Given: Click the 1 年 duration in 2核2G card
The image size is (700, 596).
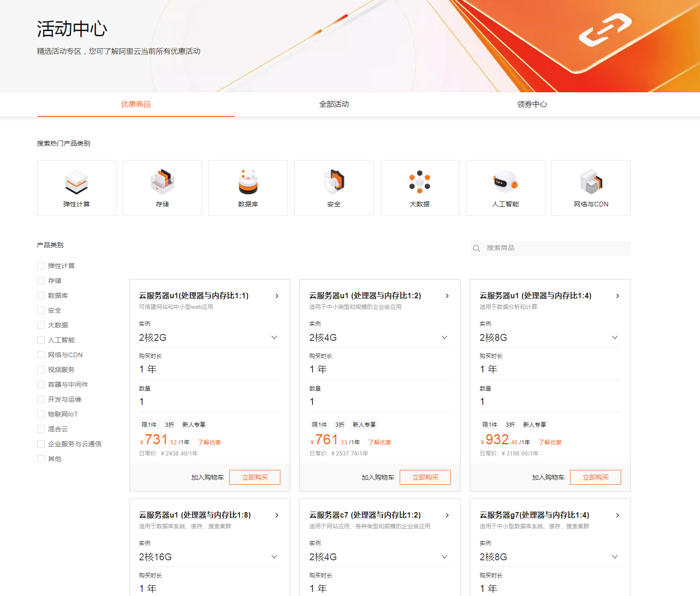Looking at the screenshot, I should [148, 369].
